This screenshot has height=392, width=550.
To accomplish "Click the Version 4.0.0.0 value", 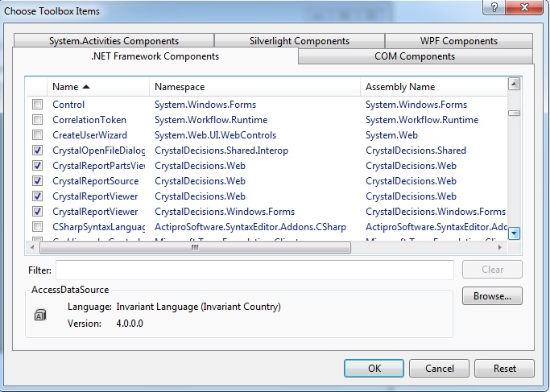I will pyautogui.click(x=130, y=324).
